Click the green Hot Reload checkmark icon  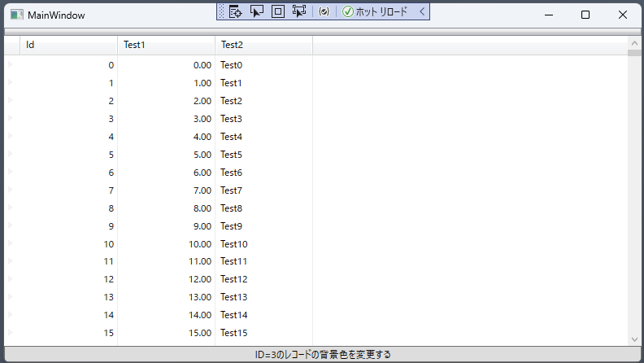348,11
